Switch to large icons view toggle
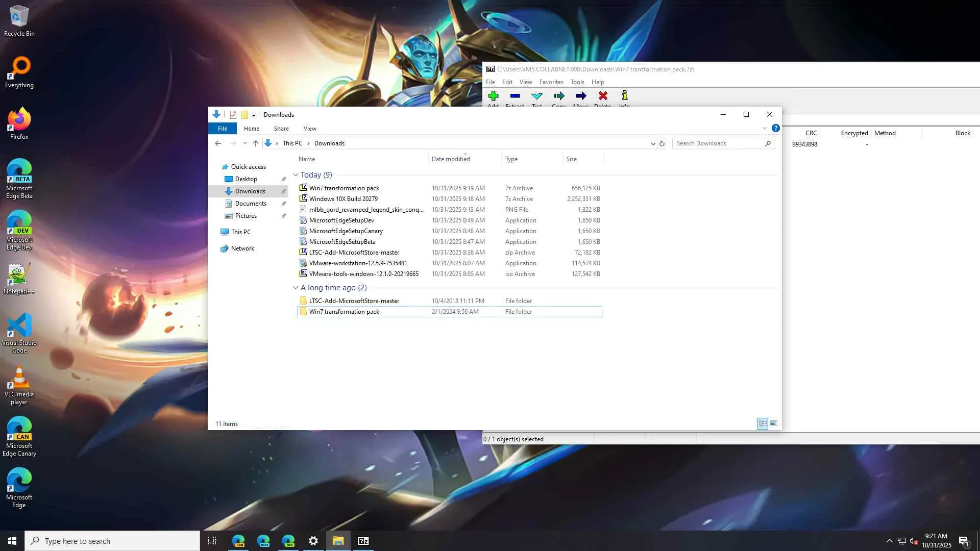The height and width of the screenshot is (551, 980). (774, 423)
